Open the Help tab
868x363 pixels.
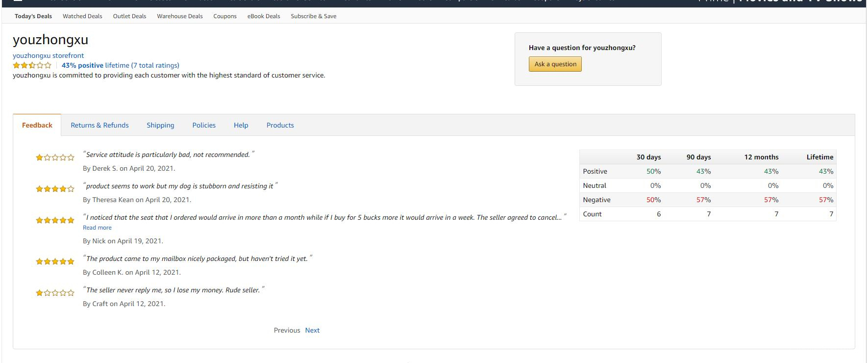pyautogui.click(x=241, y=125)
